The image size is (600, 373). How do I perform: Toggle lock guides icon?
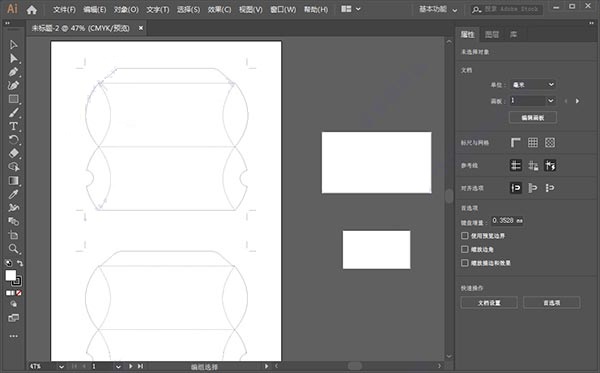tap(533, 165)
